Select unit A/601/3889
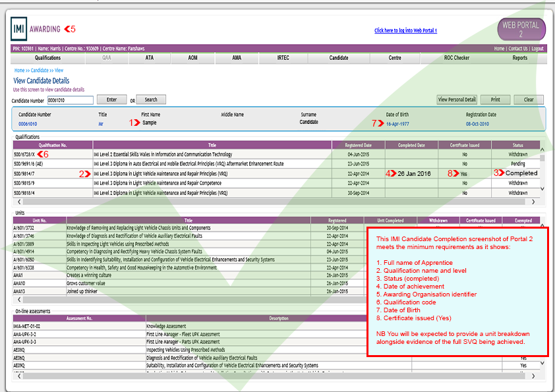555x392 pixels. (23, 244)
